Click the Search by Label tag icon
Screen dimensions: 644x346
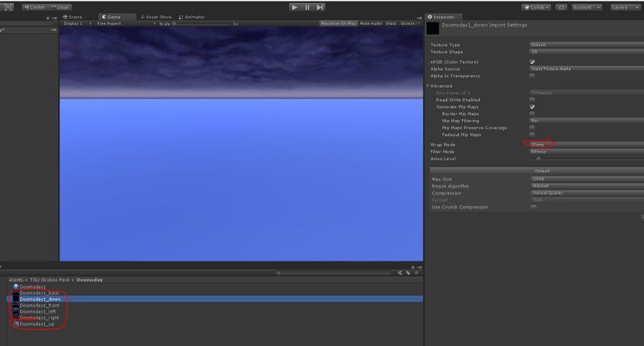point(408,273)
